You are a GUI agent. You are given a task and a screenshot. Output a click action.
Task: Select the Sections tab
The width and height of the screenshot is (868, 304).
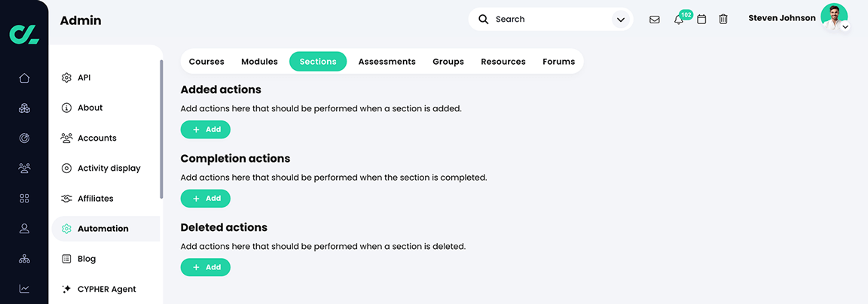click(318, 62)
